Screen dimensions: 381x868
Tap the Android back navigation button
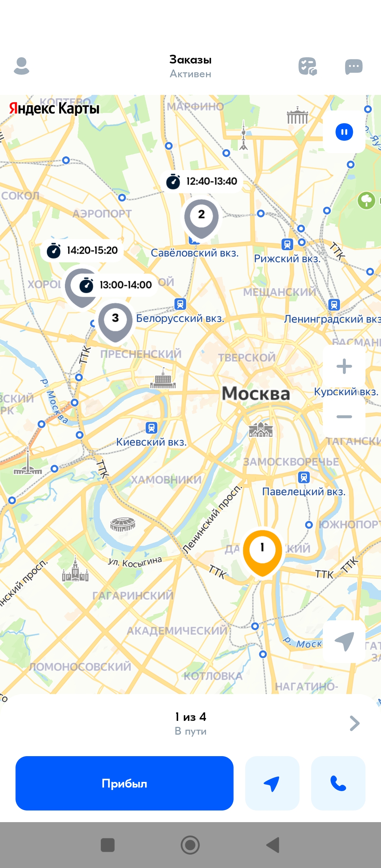pyautogui.click(x=273, y=845)
